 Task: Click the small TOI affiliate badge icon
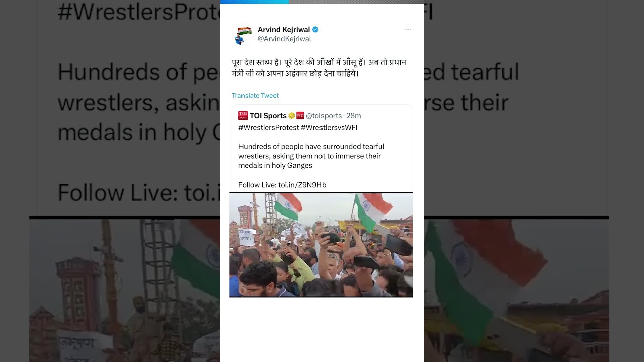300,116
